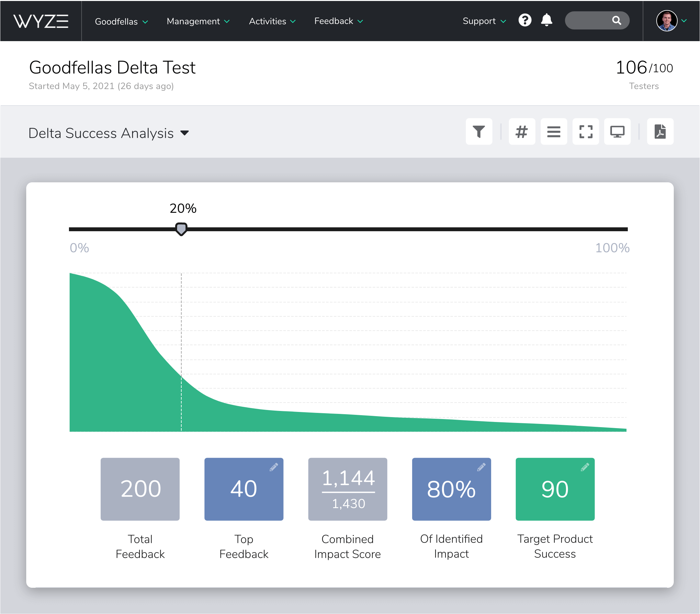Viewport: 700px width, 614px height.
Task: Edit Of Identified Impact pencil icon
Action: [x=481, y=467]
